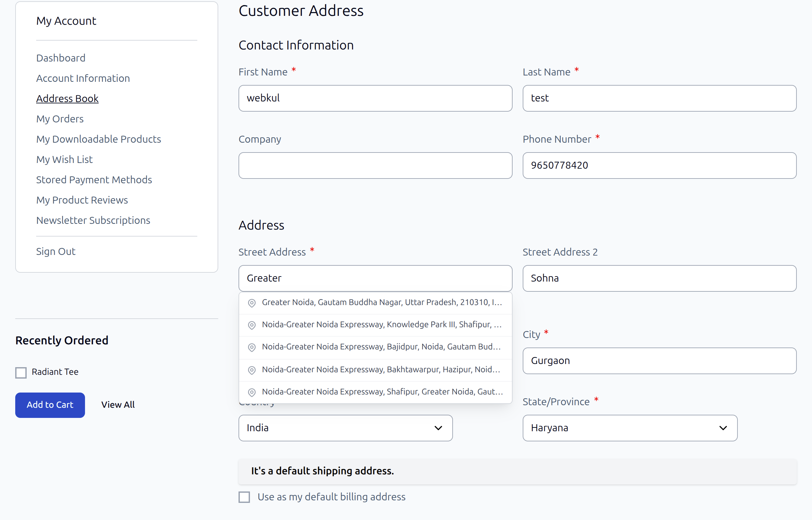
Task: Go to My Product Reviews
Action: (82, 200)
